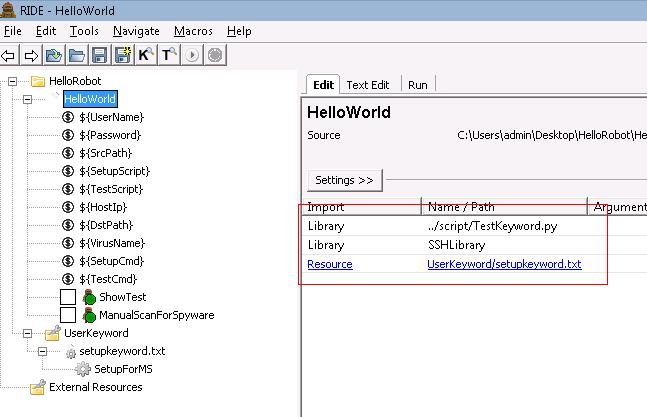Tick the ManualScanForSpyware test case checkbox

click(x=68, y=315)
